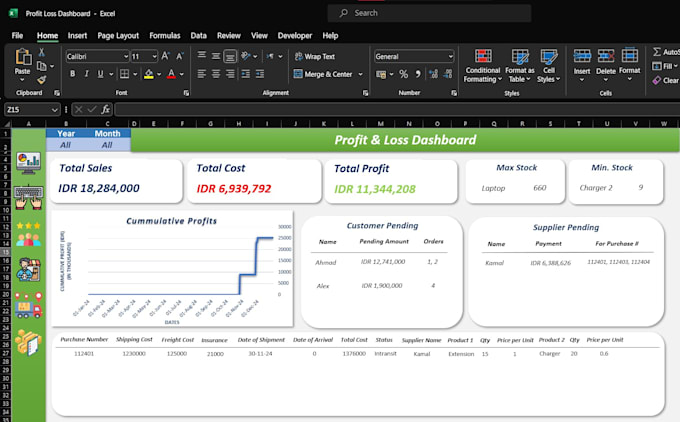Open the Font dialog launcher
Viewport: 680px width, 422px height.
tap(186, 93)
